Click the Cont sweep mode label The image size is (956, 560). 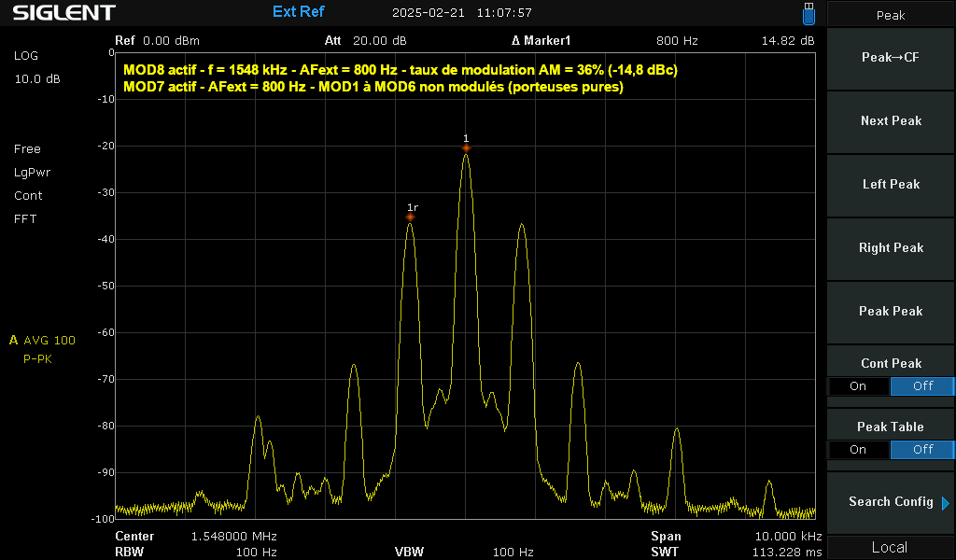28,196
